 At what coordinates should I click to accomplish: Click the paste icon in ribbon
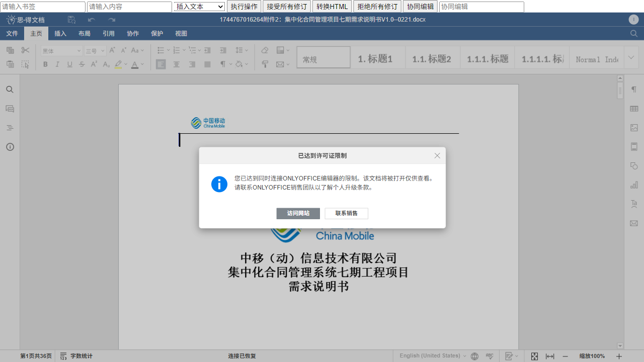point(10,64)
